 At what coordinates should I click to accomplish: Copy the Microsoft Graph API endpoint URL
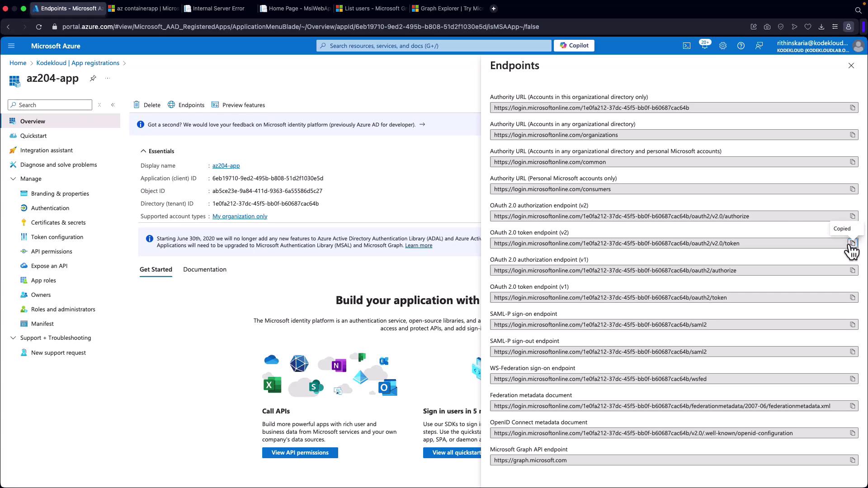[852, 460]
